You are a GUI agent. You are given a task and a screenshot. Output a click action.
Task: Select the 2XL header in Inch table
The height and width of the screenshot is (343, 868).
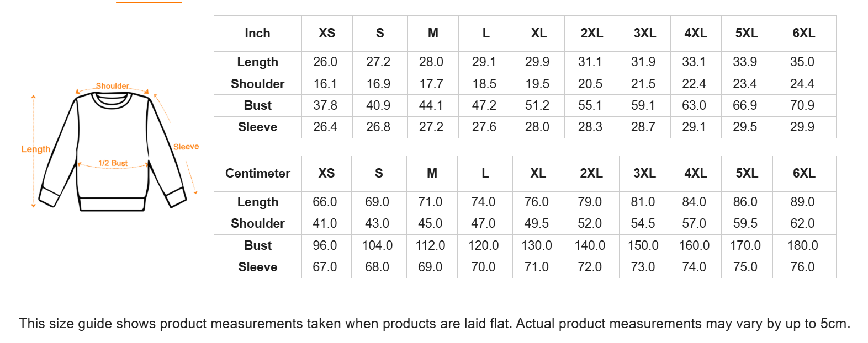click(592, 34)
